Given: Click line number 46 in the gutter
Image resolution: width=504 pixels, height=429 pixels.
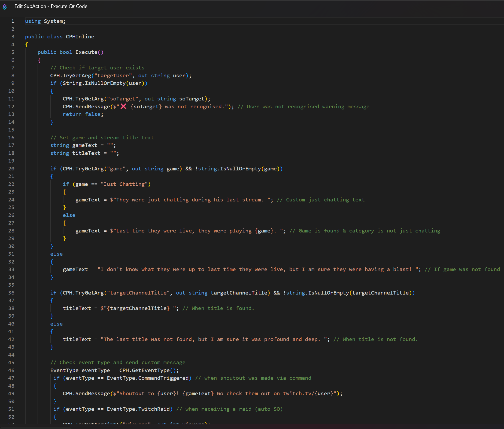Looking at the screenshot, I should [11, 370].
